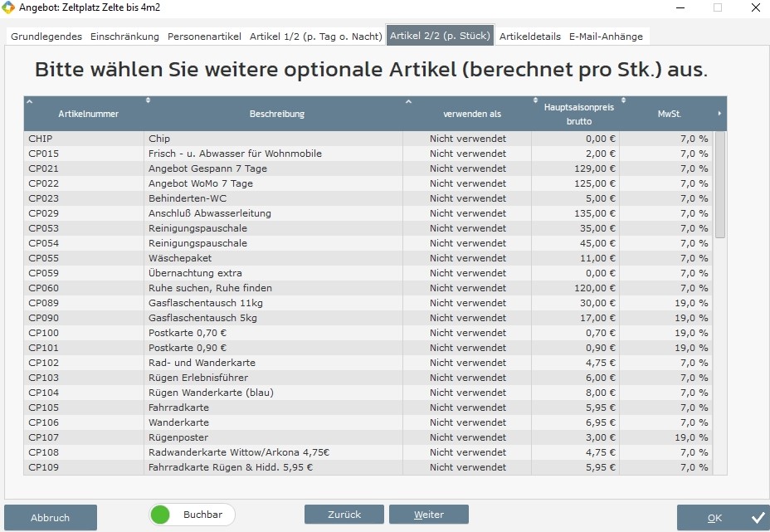
Task: Click the Abbruch button
Action: point(50,518)
